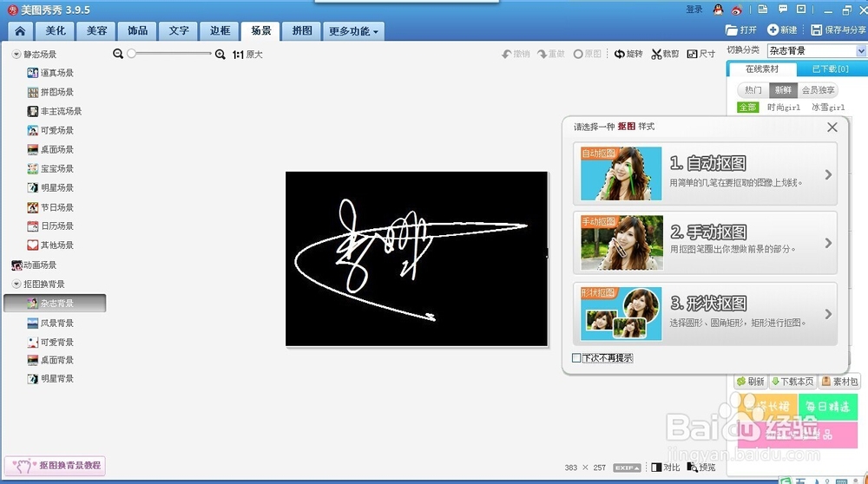Collapse the 静态场景 tree section

[x=16, y=54]
